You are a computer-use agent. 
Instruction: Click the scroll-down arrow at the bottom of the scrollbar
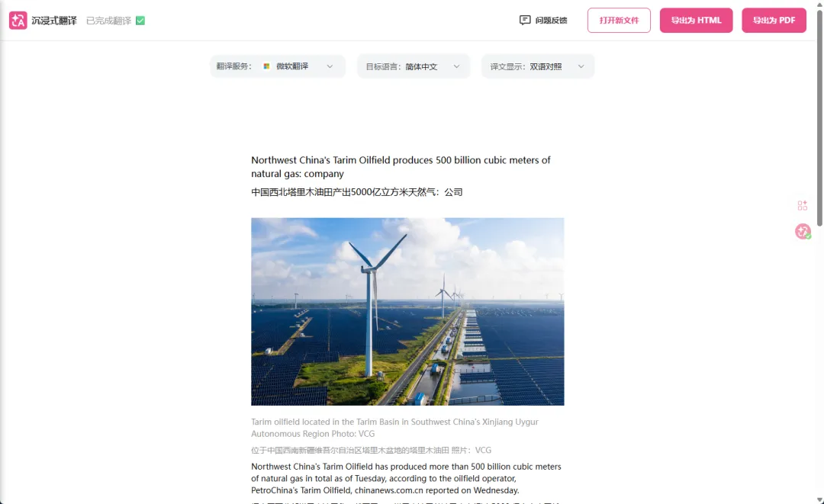pos(819,499)
